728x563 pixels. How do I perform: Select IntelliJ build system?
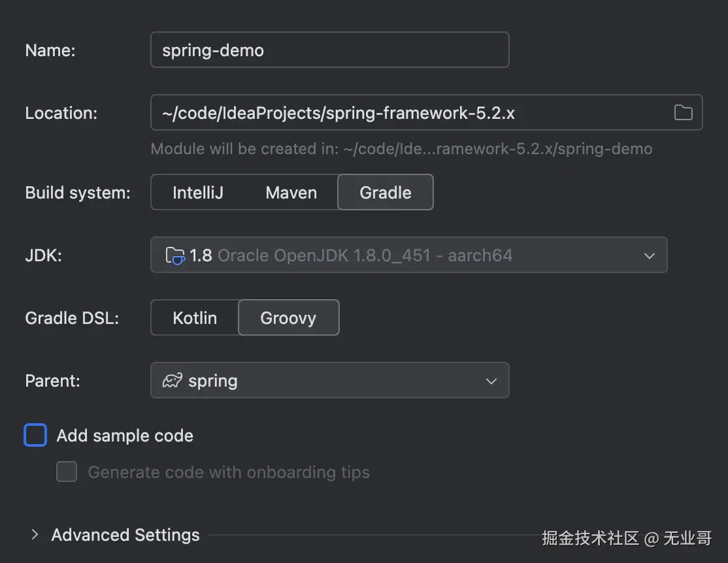click(197, 193)
